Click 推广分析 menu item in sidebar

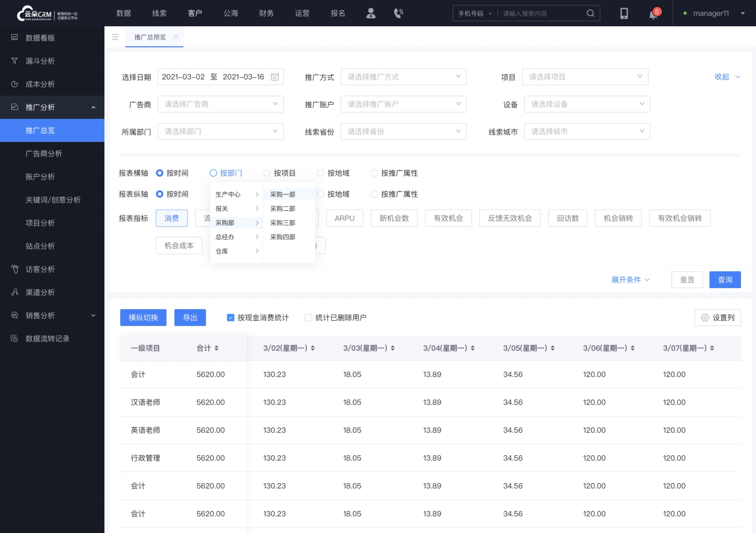52,107
